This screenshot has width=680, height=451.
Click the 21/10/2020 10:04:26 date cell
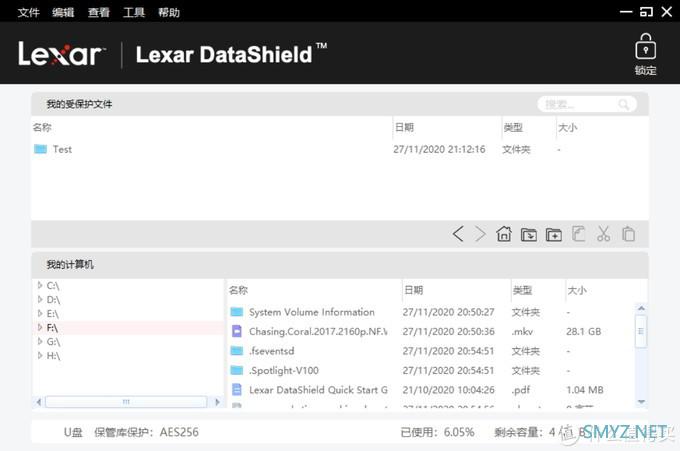coord(448,389)
